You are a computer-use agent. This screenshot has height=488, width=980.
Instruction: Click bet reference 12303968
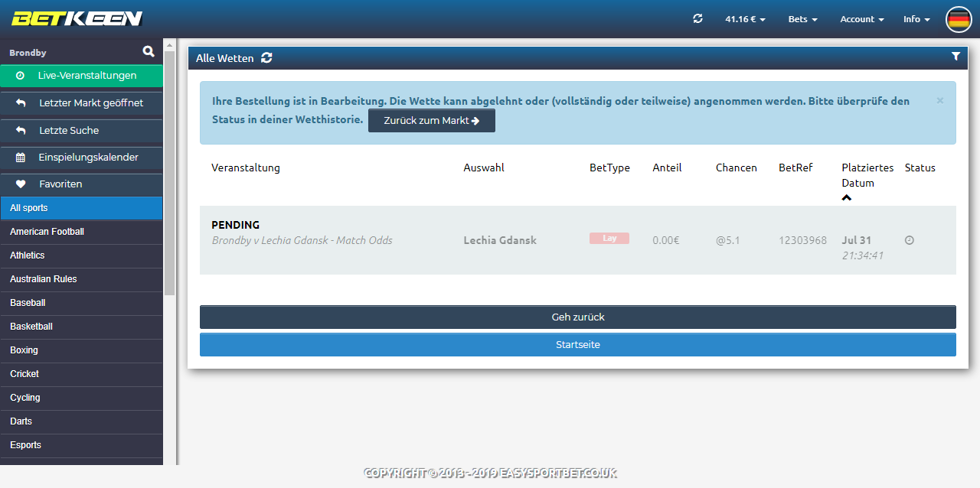(802, 240)
